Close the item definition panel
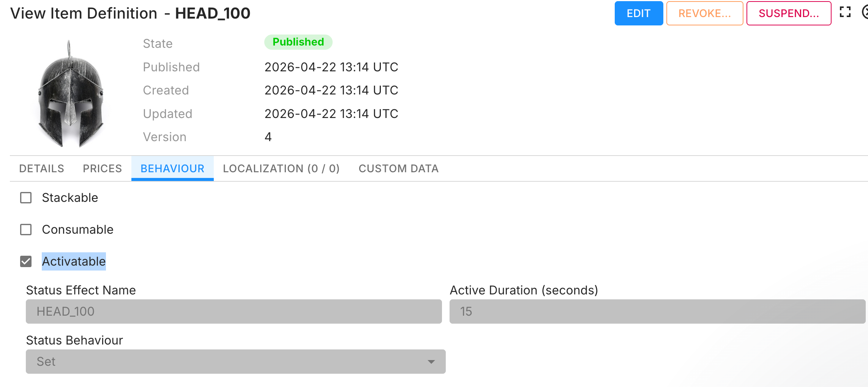Viewport: 868px width, 387px height. [865, 12]
